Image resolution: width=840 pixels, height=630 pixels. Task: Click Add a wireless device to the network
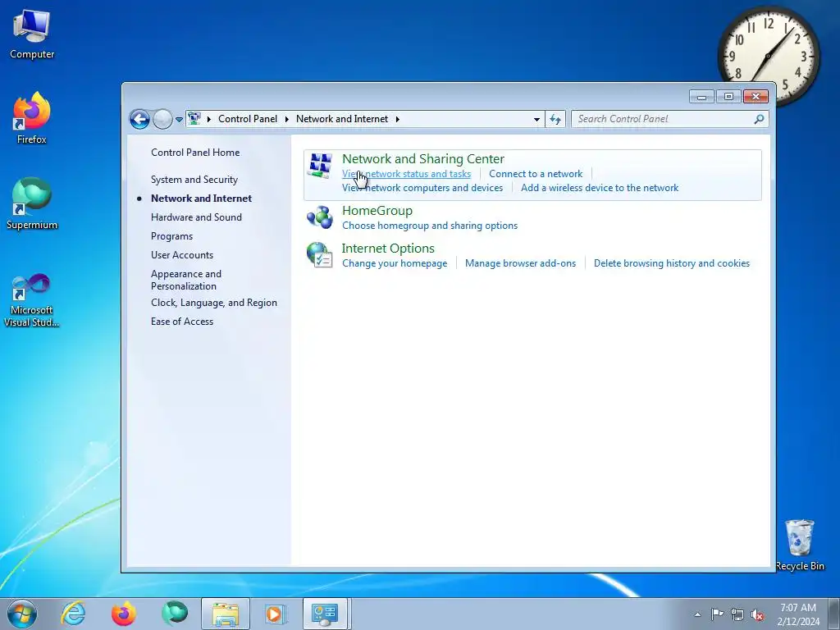(600, 188)
